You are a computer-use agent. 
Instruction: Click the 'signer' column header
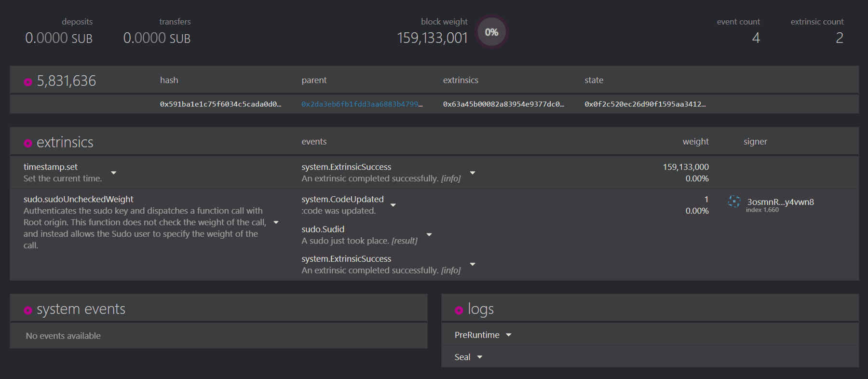(755, 141)
